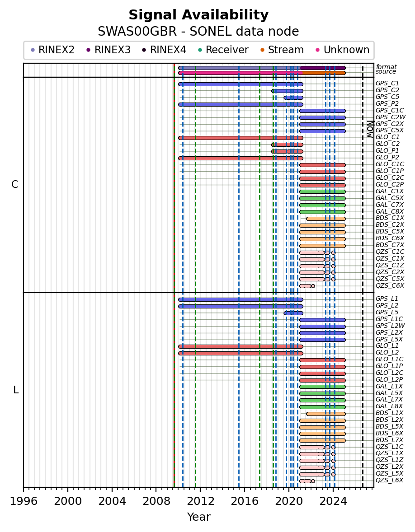Click the Year axis label
The image size is (415, 532).
tap(198, 517)
